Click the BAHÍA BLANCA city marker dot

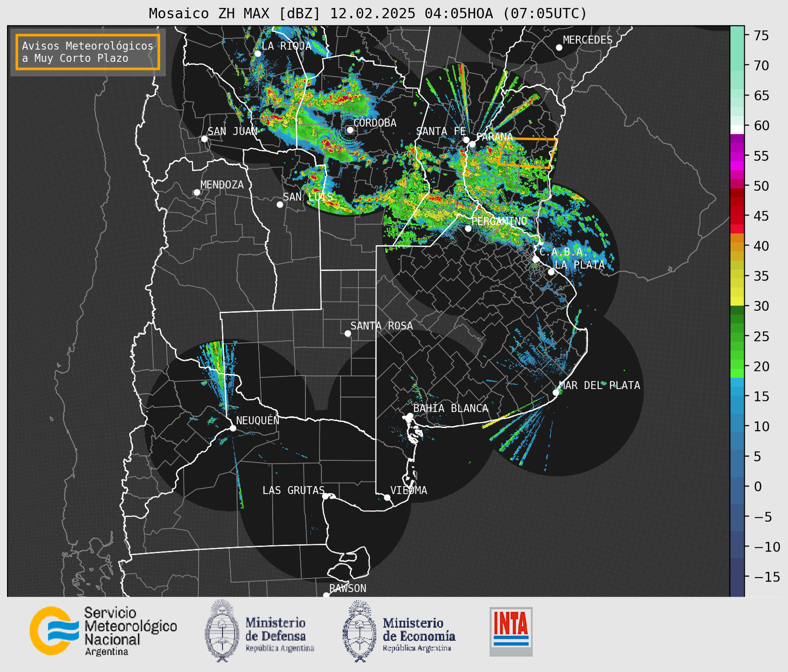click(x=410, y=416)
